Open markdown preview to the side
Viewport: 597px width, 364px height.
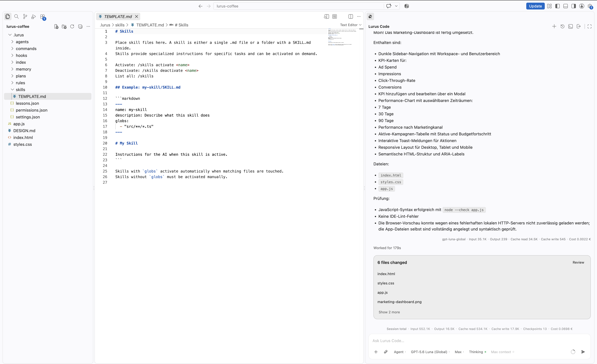(x=326, y=16)
